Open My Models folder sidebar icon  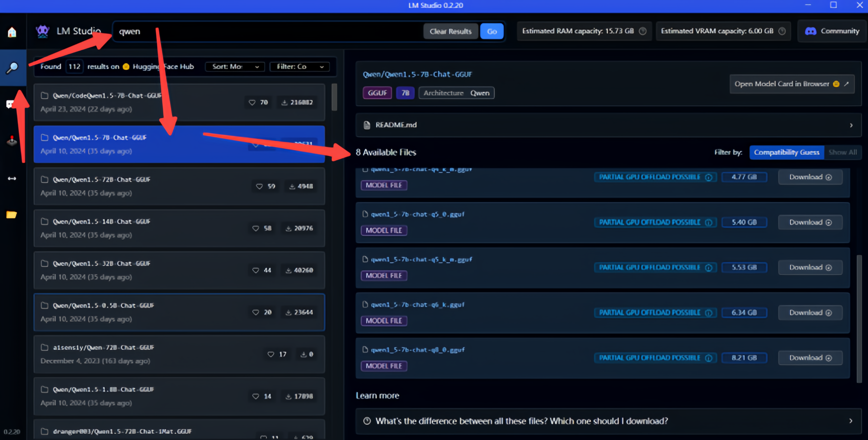point(11,215)
